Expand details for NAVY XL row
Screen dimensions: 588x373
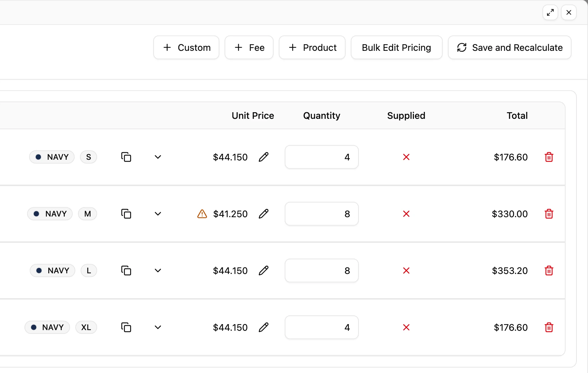[x=158, y=327]
